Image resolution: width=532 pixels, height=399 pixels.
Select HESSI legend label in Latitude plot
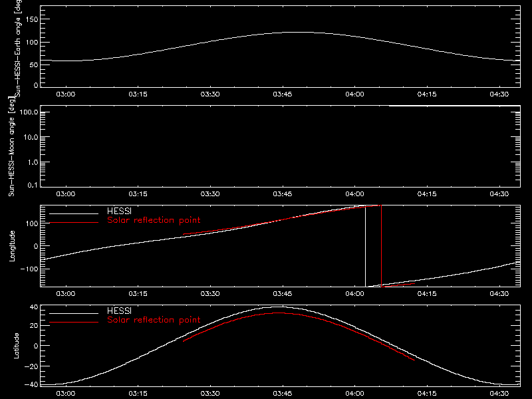(x=119, y=311)
